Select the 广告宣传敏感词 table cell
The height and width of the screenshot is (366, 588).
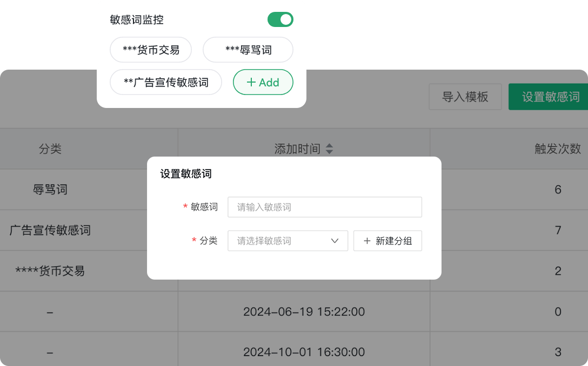50,230
